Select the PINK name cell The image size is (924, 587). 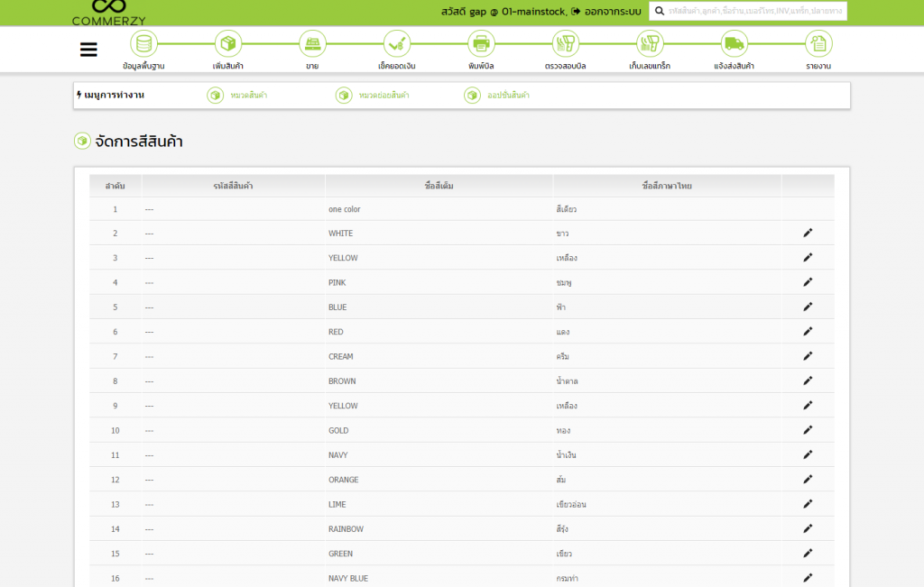click(x=439, y=283)
